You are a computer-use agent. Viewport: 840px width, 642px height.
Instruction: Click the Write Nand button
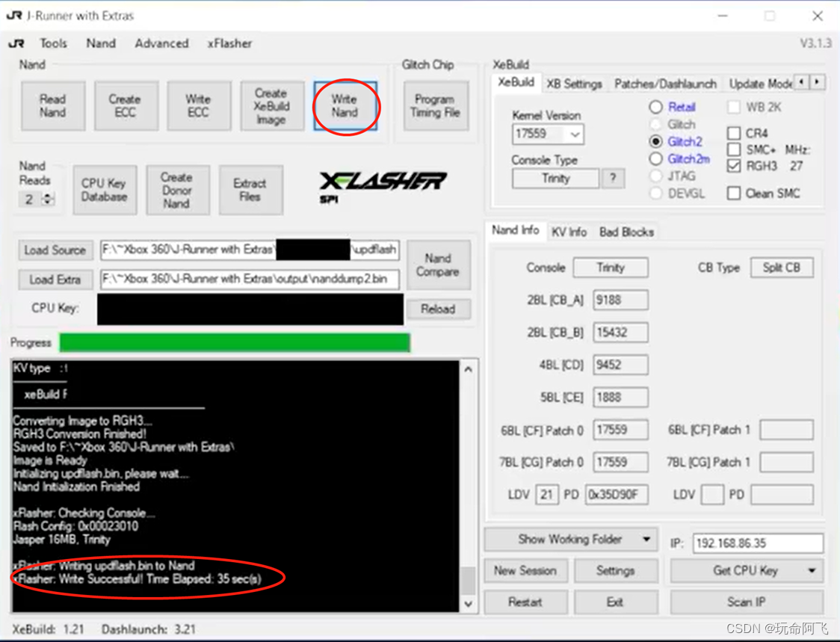pyautogui.click(x=345, y=105)
